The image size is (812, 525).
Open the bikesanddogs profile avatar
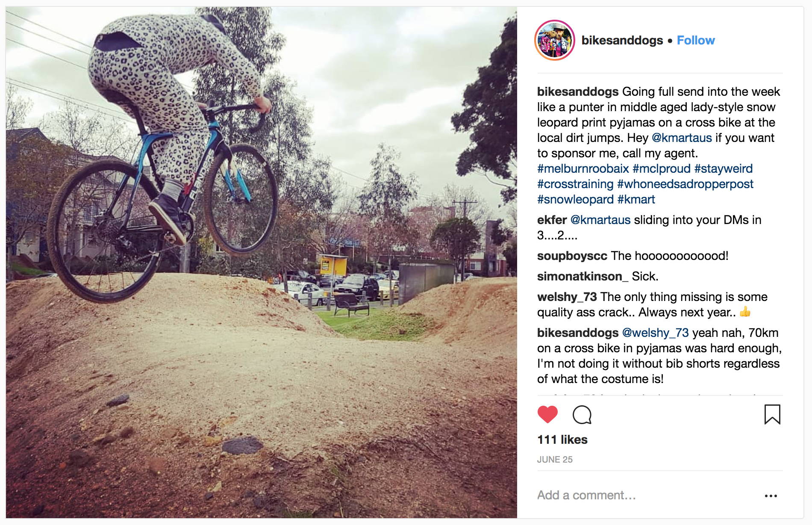point(554,40)
